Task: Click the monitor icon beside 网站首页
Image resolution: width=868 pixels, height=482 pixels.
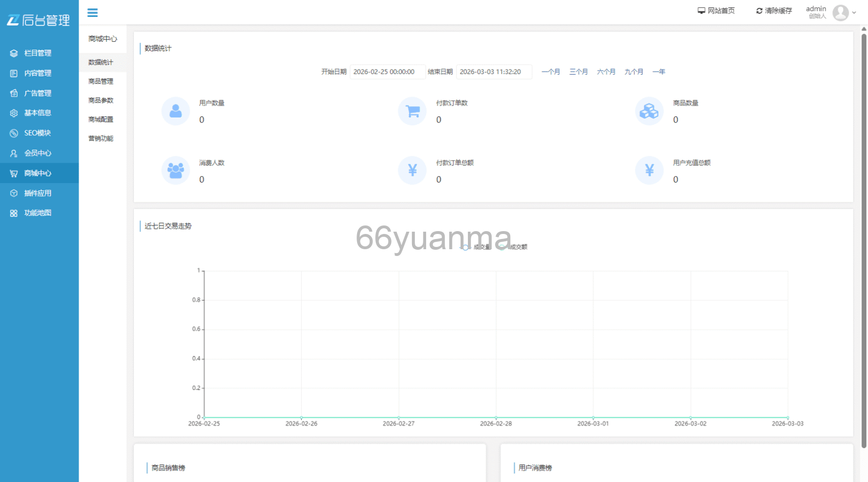Action: point(701,11)
